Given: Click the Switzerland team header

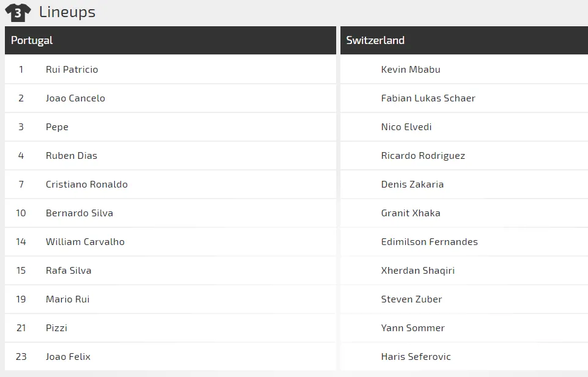Looking at the screenshot, I should tap(375, 40).
